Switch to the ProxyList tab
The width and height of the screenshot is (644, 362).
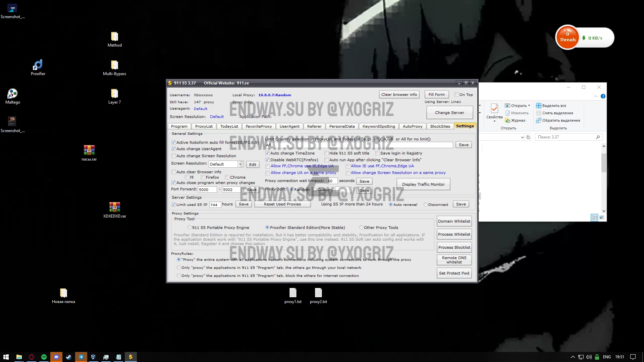click(204, 126)
